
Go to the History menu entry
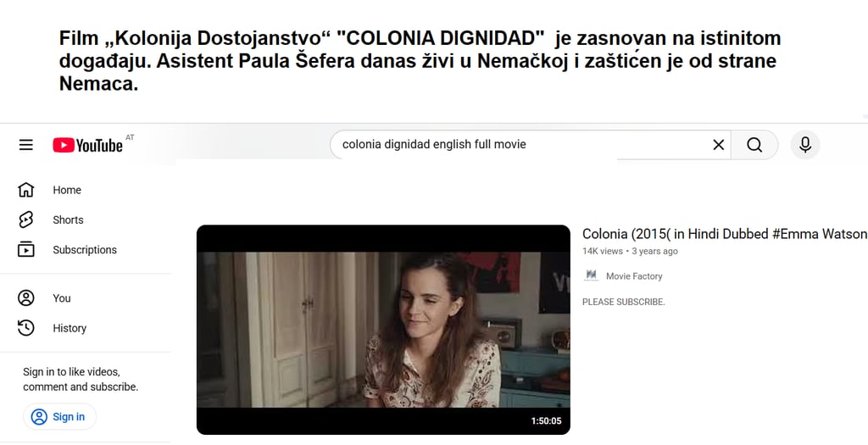pyautogui.click(x=70, y=328)
